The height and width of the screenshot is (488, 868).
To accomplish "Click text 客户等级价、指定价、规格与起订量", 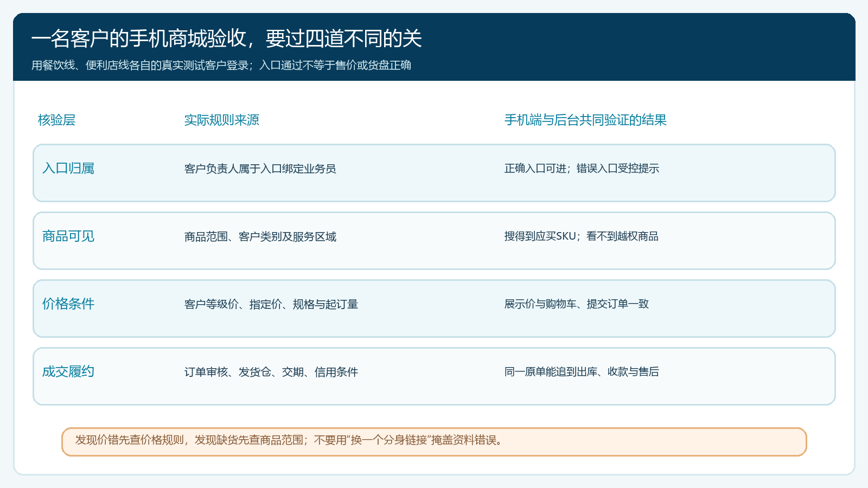I will pyautogui.click(x=271, y=304).
